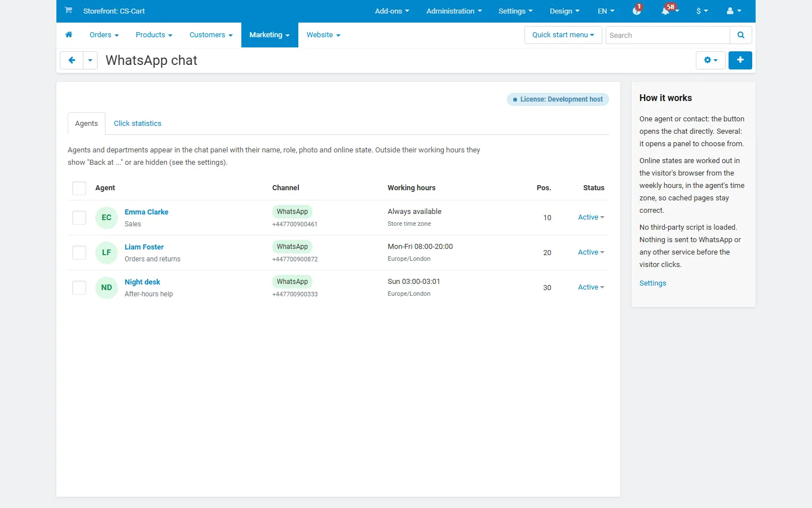Open the Products menu

point(154,35)
